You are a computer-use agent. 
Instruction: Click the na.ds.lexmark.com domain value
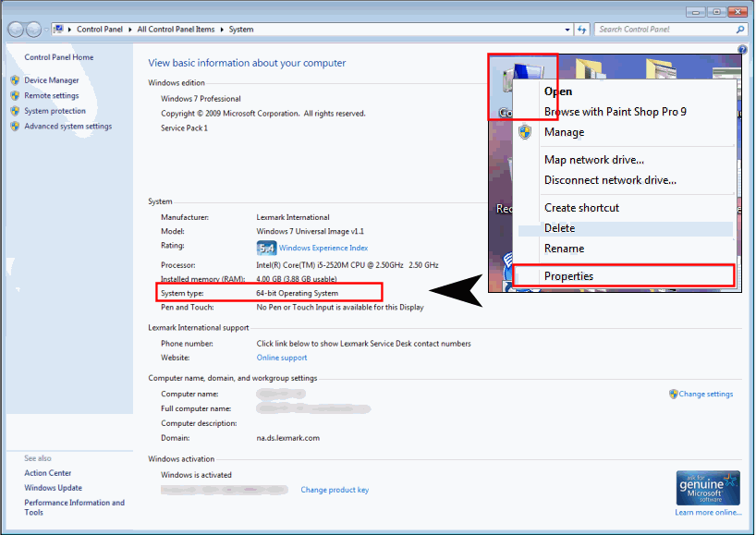(x=287, y=438)
